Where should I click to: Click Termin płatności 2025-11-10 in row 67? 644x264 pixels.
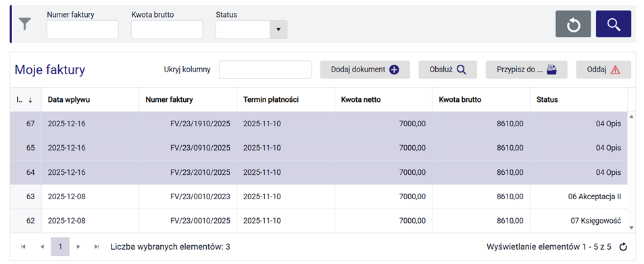[262, 124]
